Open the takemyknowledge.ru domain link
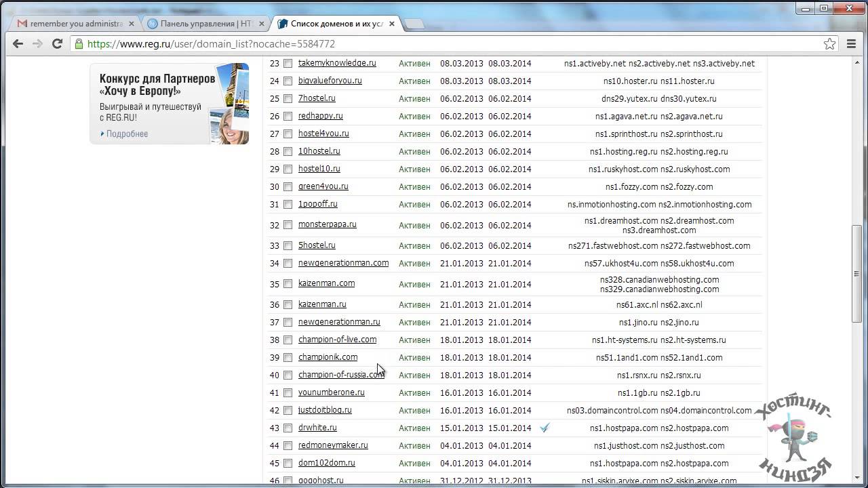The height and width of the screenshot is (488, 868). (337, 63)
